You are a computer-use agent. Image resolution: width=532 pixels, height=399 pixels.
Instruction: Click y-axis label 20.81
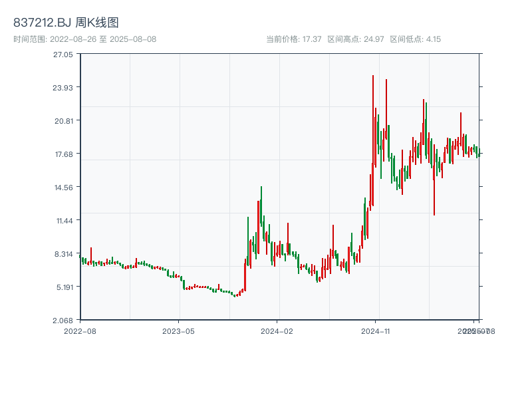tap(64, 121)
